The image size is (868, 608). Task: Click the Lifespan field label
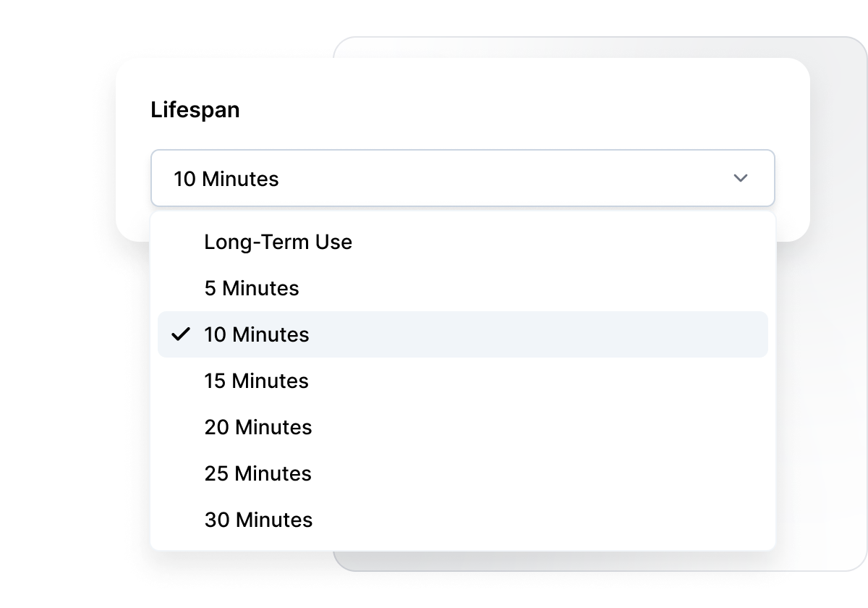pyautogui.click(x=195, y=110)
